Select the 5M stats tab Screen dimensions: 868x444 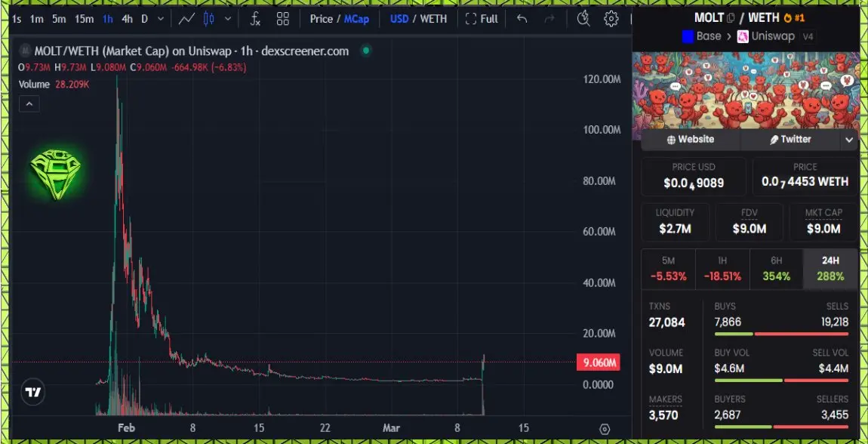coord(668,269)
